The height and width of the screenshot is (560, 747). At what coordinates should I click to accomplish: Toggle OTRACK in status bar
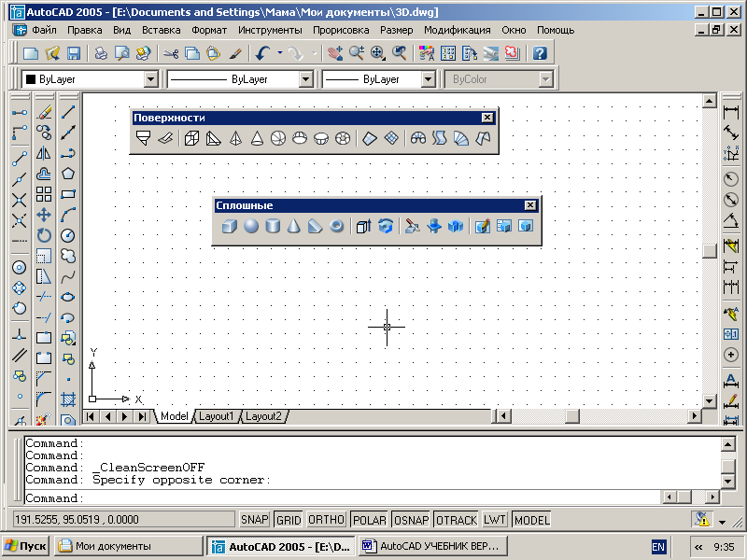[x=457, y=520]
